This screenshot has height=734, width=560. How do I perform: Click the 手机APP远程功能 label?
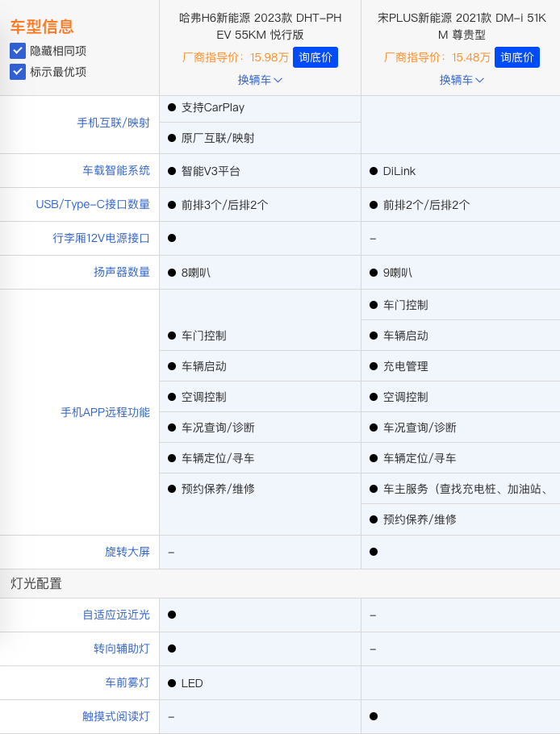click(x=106, y=412)
